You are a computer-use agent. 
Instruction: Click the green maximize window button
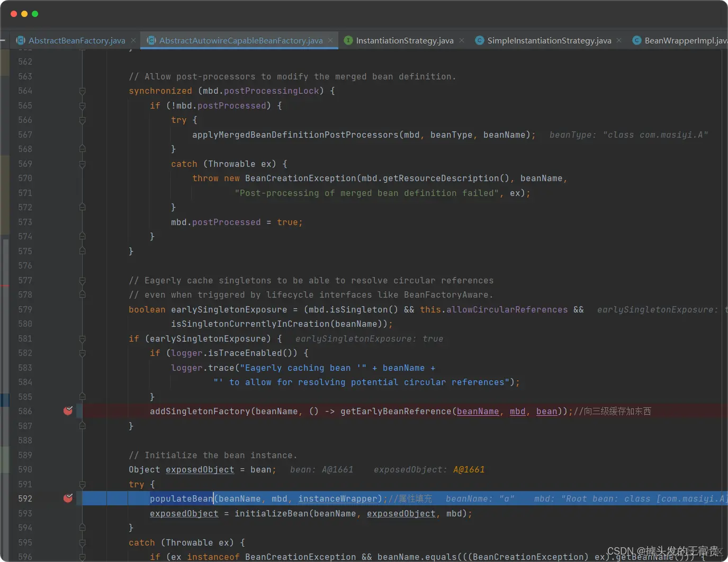pos(35,14)
